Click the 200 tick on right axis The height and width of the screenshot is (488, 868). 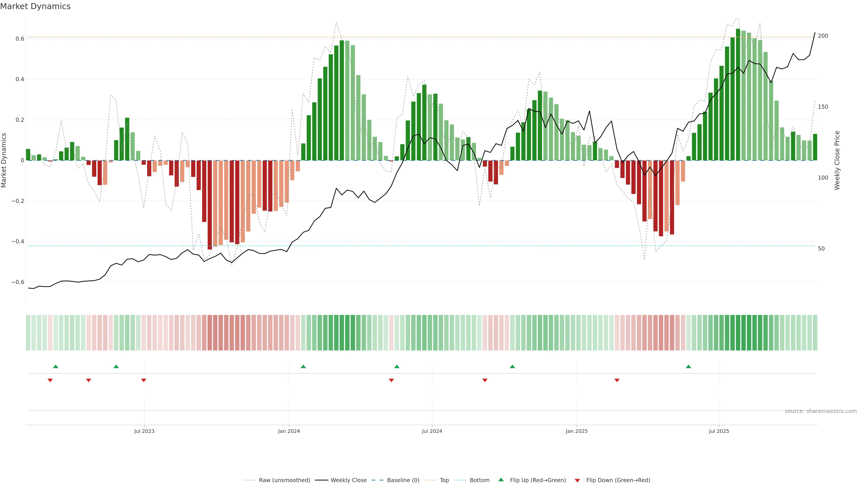tap(823, 36)
